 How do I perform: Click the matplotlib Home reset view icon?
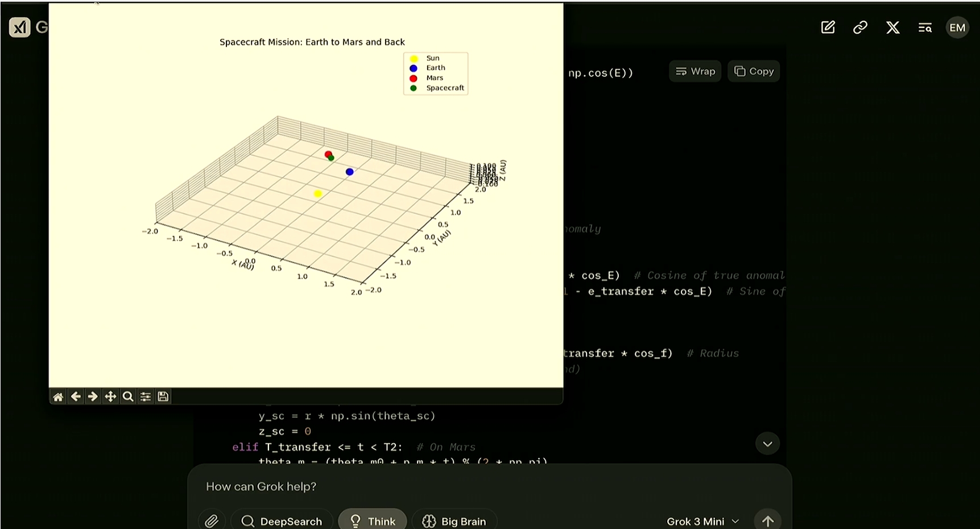click(58, 397)
